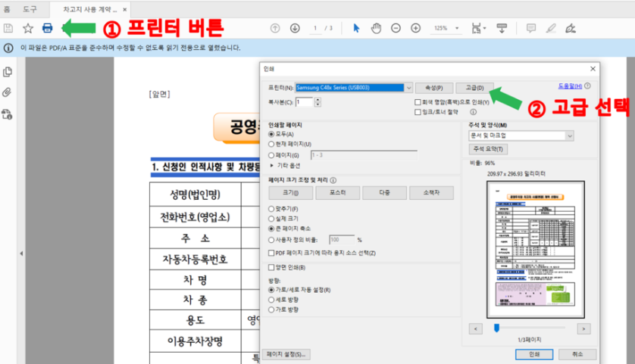Show next preview page arrow
635x364 pixels.
coord(583,329)
